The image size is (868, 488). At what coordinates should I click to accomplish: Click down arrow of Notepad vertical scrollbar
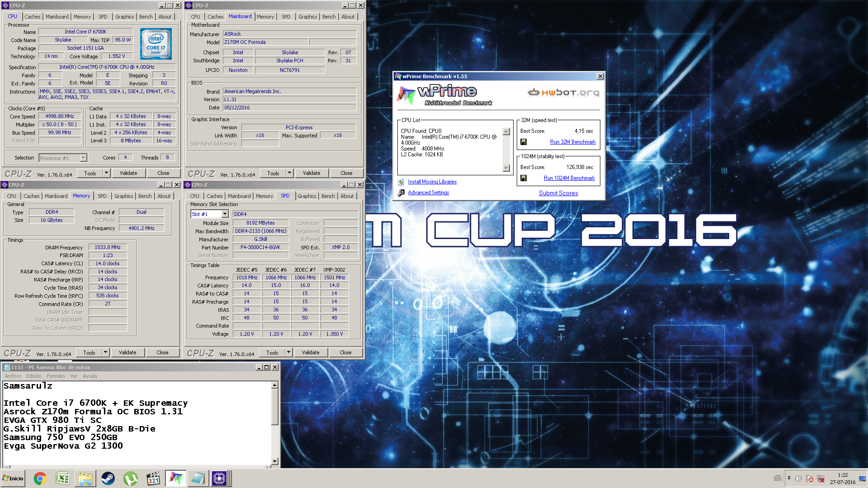[x=274, y=461]
